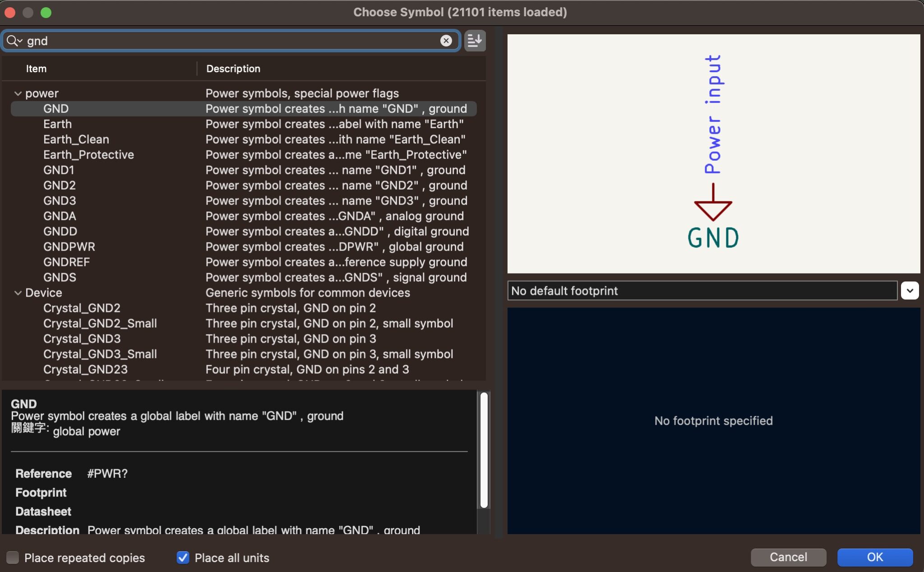This screenshot has width=924, height=572.
Task: Sort by the Item column header
Action: click(36, 69)
